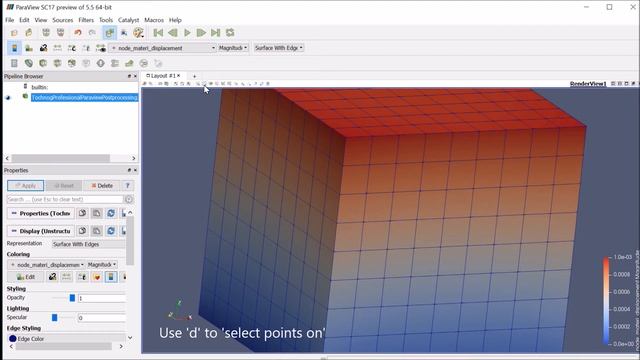Click the Edit color map button
This screenshot has height=360, width=640.
point(26,277)
